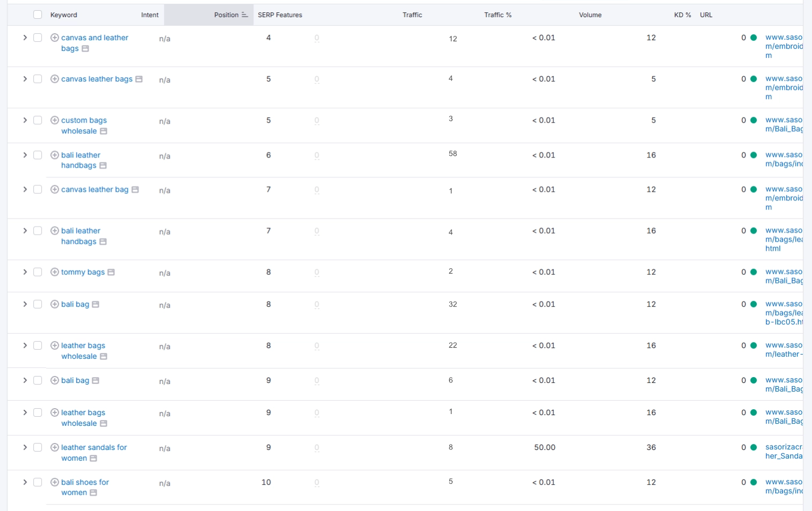Expand the "leather sandals for women" row details
Viewport: 812px width, 511px height.
[x=25, y=447]
